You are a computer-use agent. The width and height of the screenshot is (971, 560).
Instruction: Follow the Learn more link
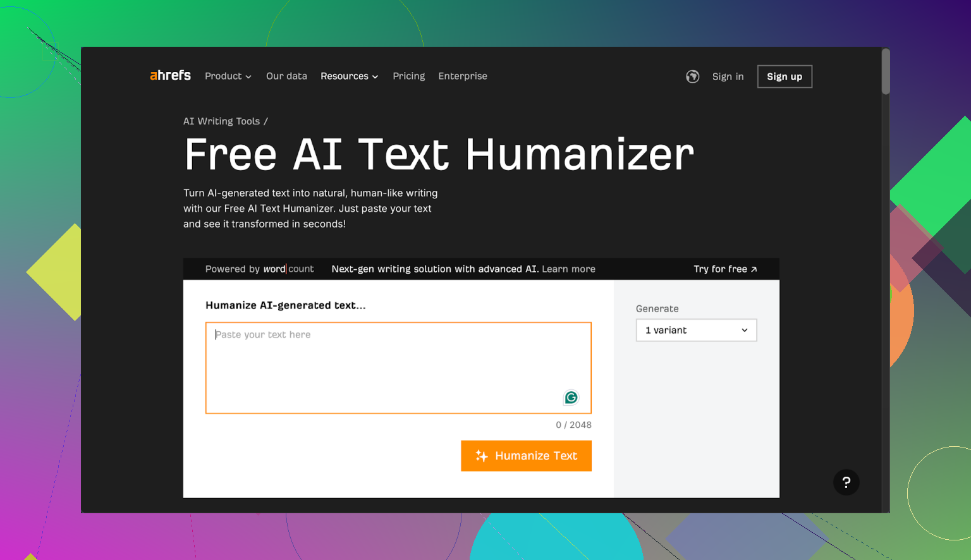pyautogui.click(x=568, y=269)
